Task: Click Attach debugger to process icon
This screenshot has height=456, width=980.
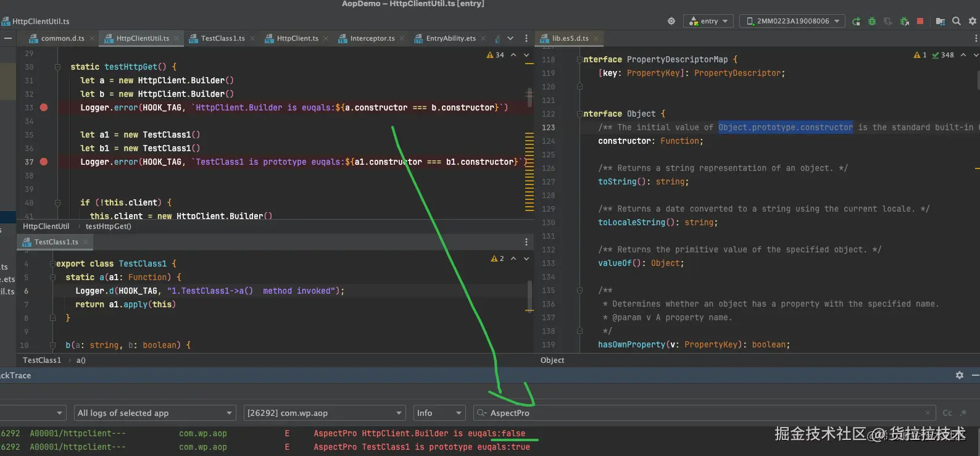Action: point(904,22)
